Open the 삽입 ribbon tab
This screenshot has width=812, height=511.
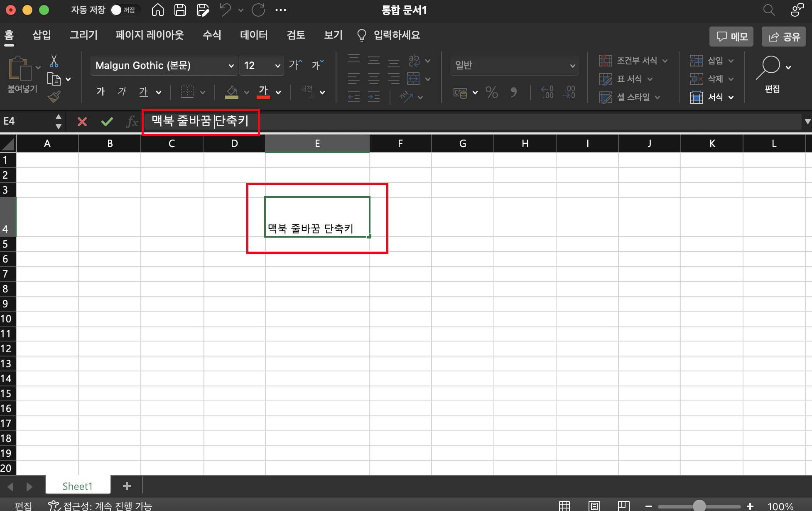[42, 35]
